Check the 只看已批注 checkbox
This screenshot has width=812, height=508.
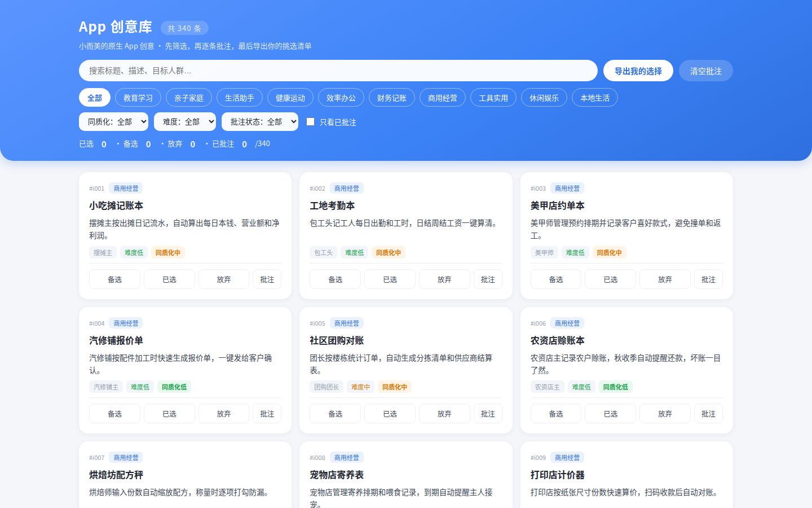(x=310, y=122)
